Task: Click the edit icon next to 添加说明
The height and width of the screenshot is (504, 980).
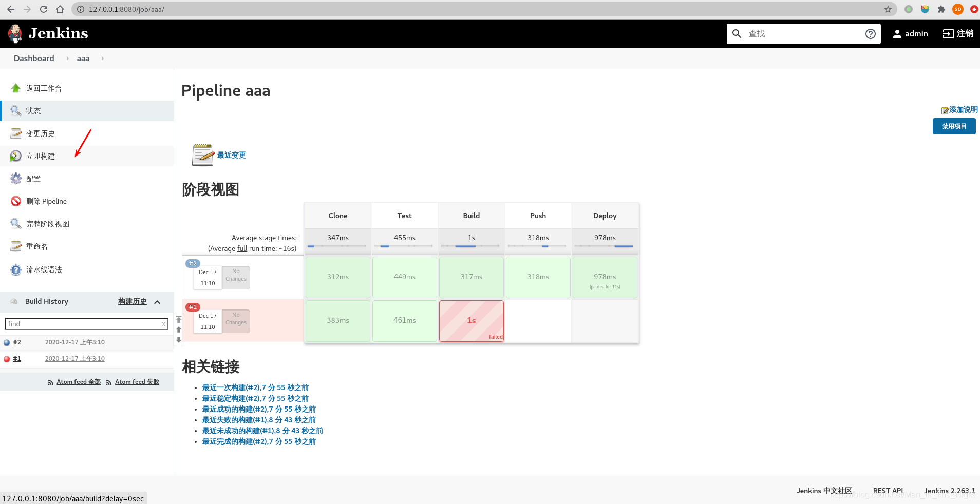Action: click(945, 110)
